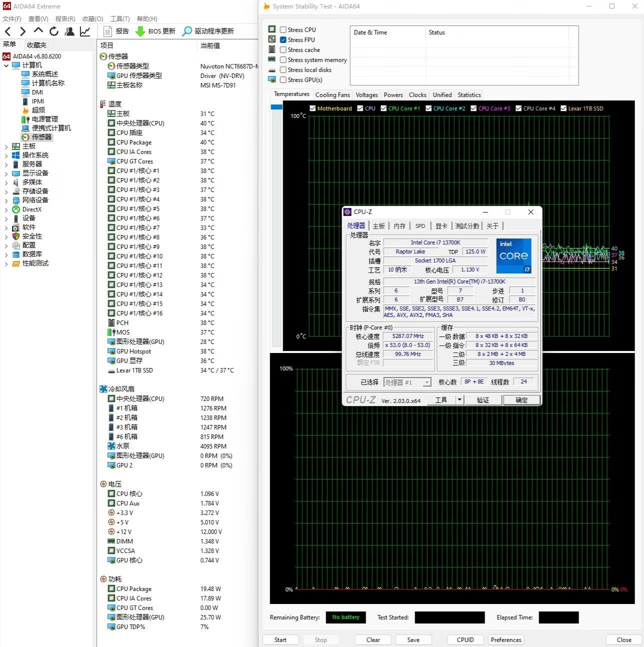644x647 pixels.
Task: Enable Stress system memory checkbox
Action: (x=283, y=60)
